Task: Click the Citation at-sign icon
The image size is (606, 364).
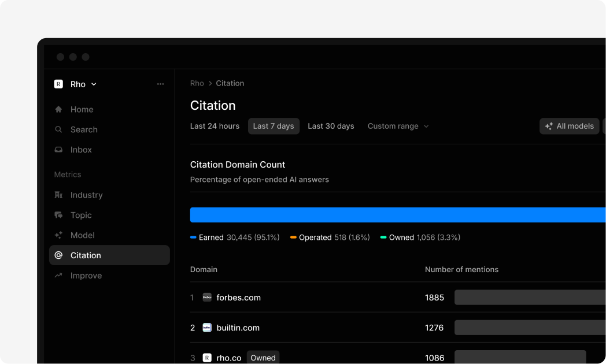Action: pos(58,255)
